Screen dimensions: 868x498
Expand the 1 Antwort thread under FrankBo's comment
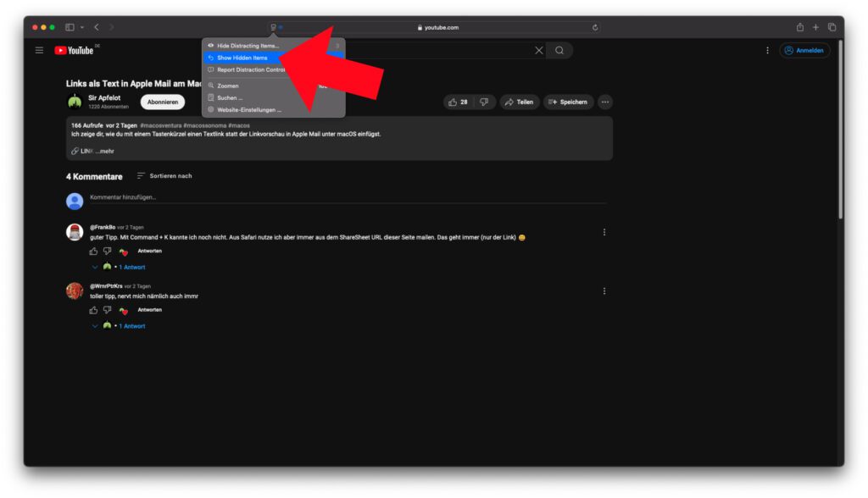tap(131, 267)
